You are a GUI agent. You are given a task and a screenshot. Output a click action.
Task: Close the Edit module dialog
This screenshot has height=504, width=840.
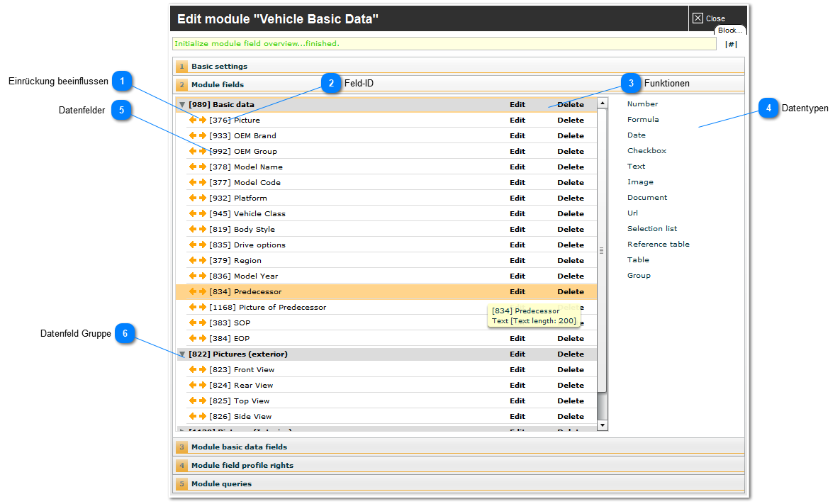tap(709, 18)
